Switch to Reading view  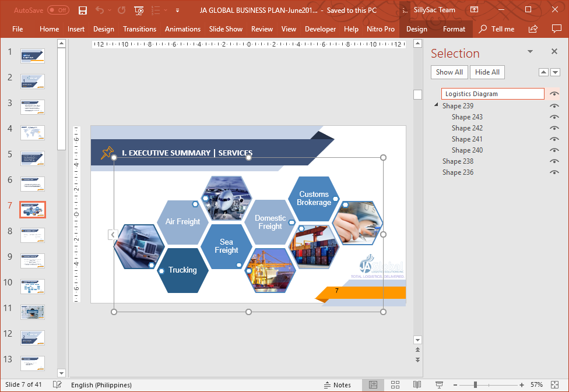417,385
